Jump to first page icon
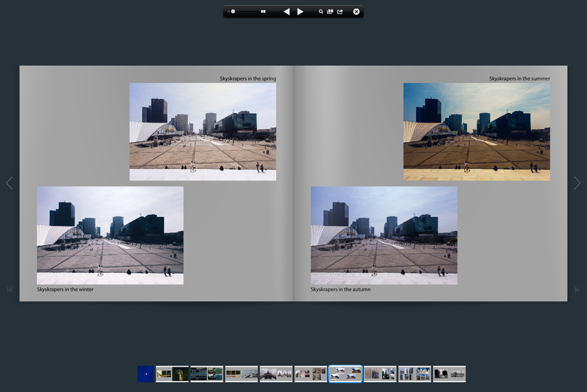Viewport: 587px width, 392px height. pyautogui.click(x=9, y=290)
